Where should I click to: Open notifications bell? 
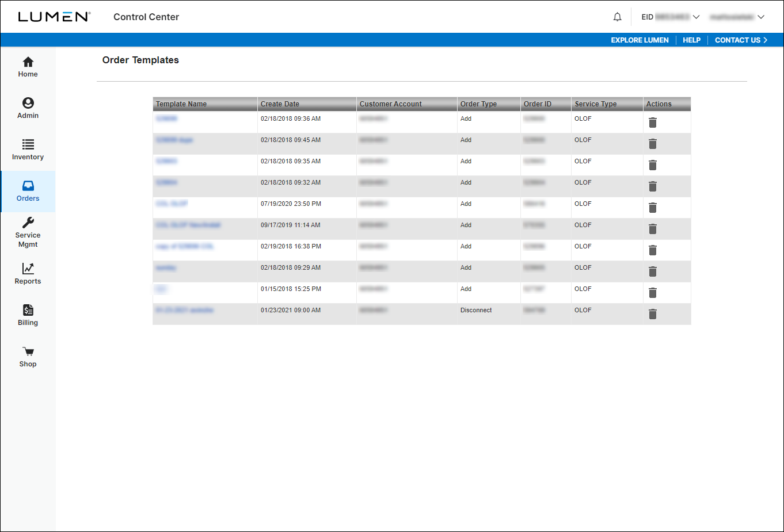pos(617,17)
